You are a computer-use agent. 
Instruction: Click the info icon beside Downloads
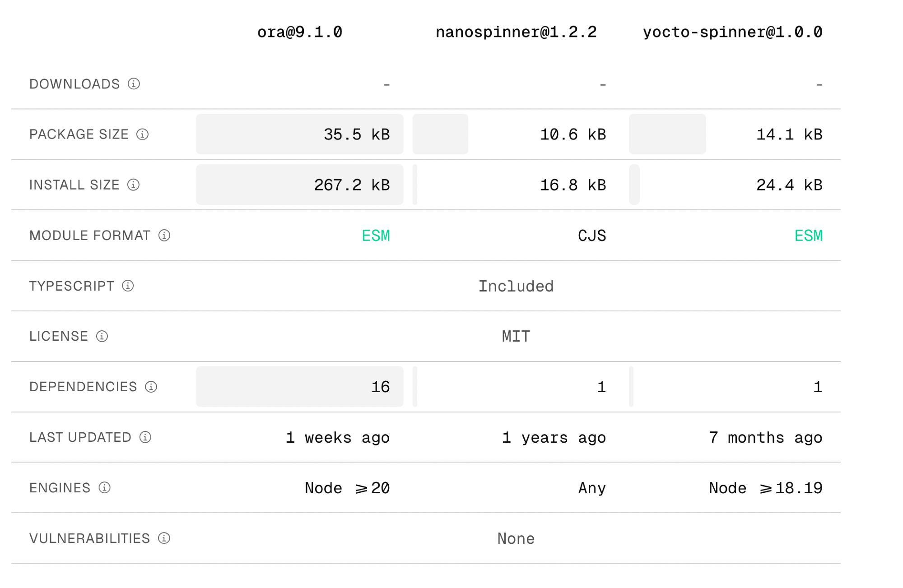click(134, 84)
